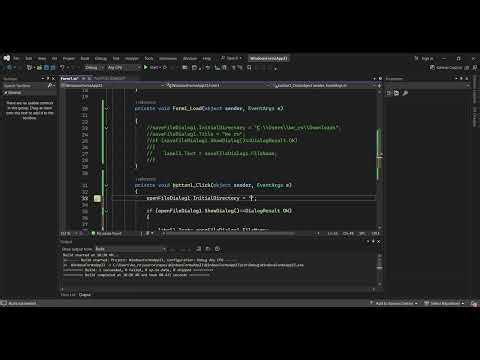The width and height of the screenshot is (480, 360).
Task: Click the Output panel vertical scrollbar
Action: click(380, 269)
